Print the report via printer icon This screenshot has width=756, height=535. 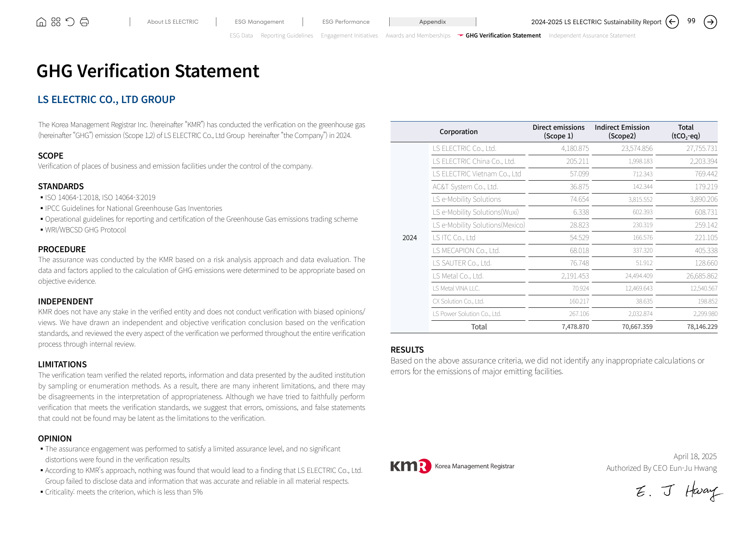click(84, 22)
